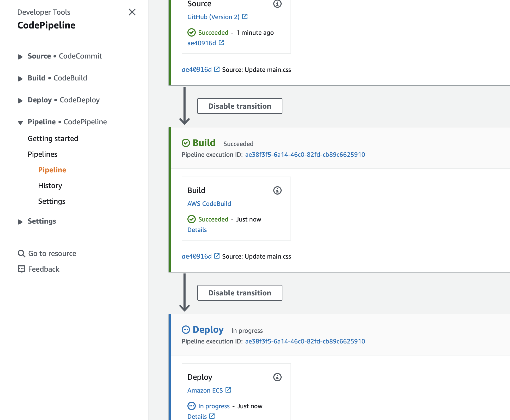The width and height of the screenshot is (510, 420).
Task: Click external icon by Source stage commit message
Action: click(217, 69)
